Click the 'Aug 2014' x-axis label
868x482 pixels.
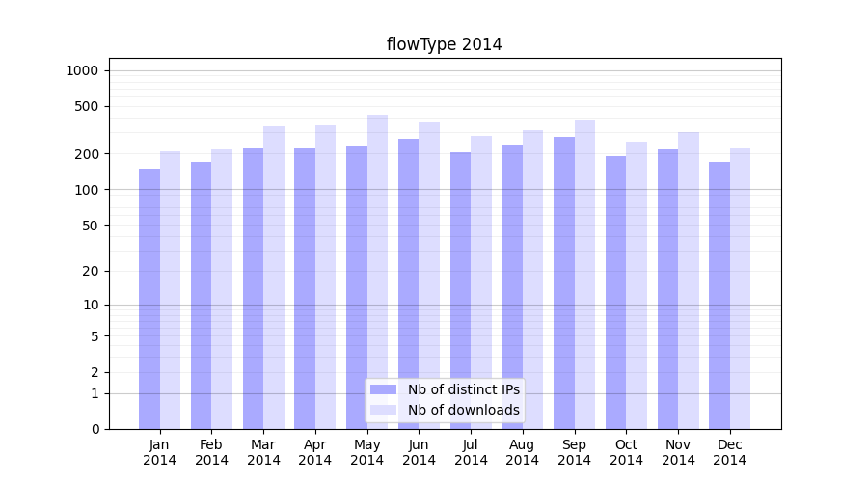pyautogui.click(x=522, y=452)
